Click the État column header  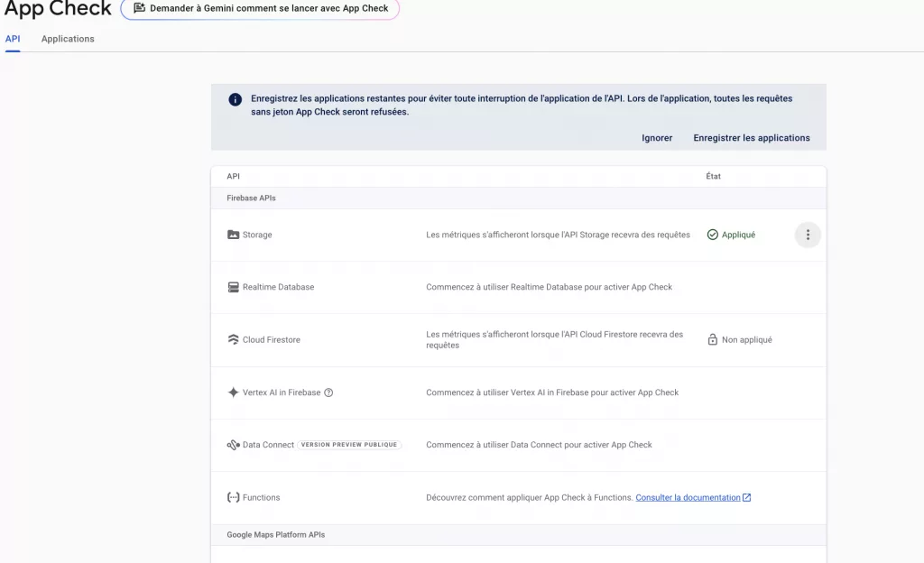[x=713, y=176]
